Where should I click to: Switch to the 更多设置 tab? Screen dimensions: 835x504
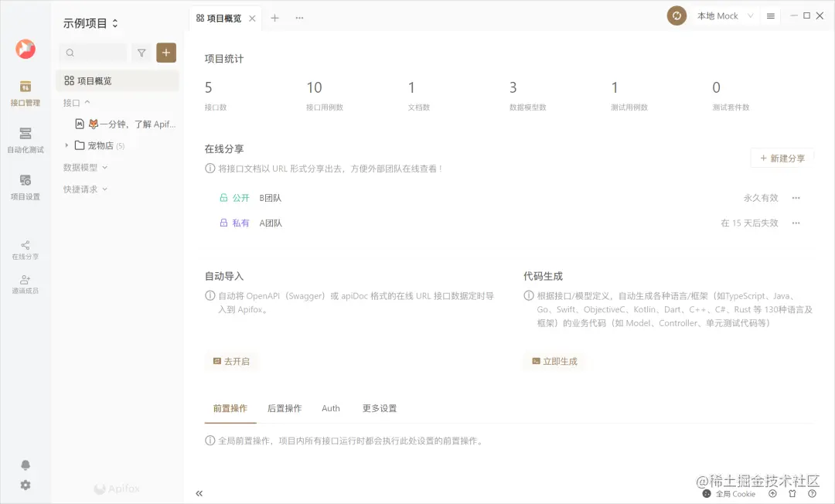380,408
